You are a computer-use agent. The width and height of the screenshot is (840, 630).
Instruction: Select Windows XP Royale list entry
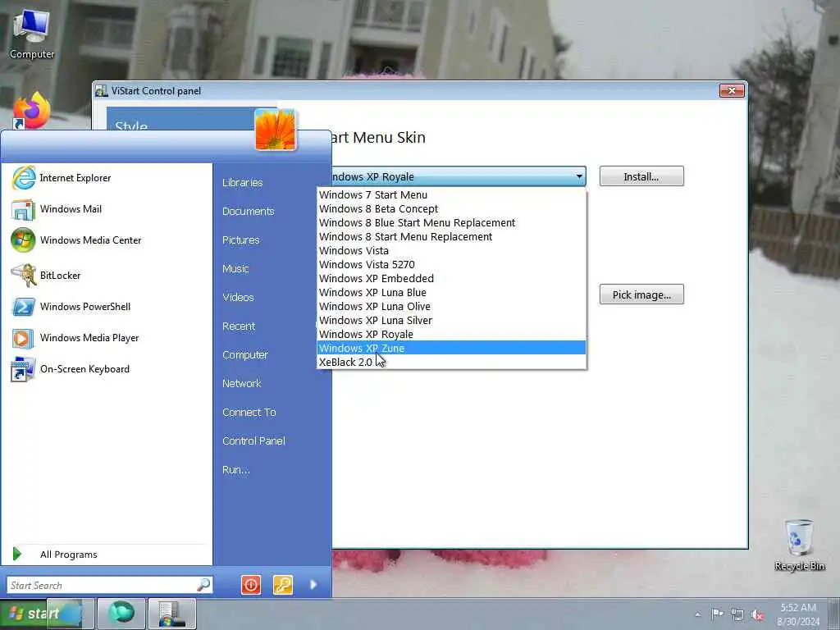[452, 335]
